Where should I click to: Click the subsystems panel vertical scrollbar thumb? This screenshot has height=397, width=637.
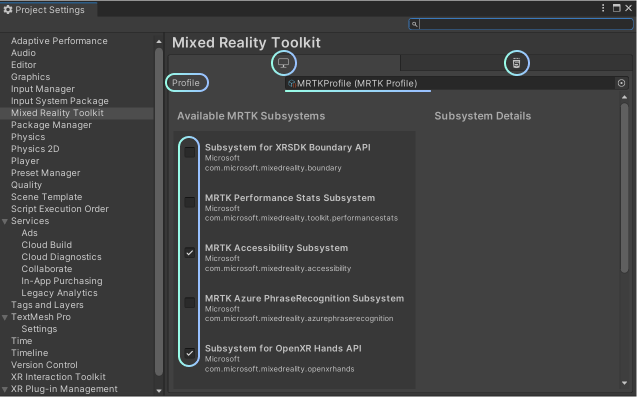(624, 188)
